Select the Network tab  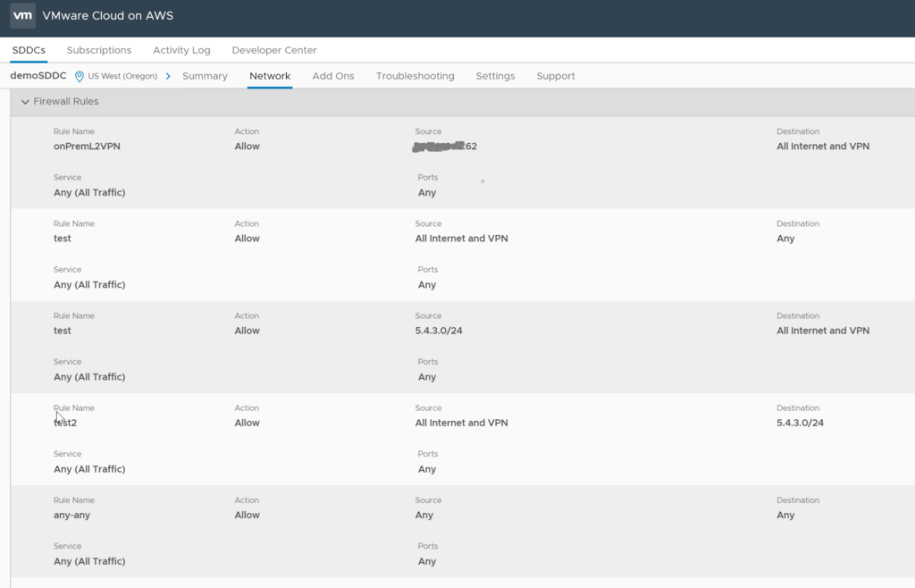point(270,76)
